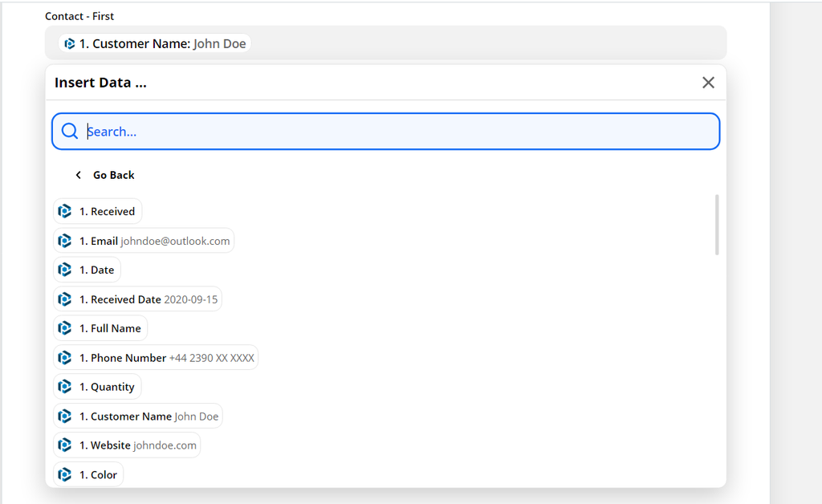Select the "1. Email johndoe@outlook.com" field

(x=143, y=240)
